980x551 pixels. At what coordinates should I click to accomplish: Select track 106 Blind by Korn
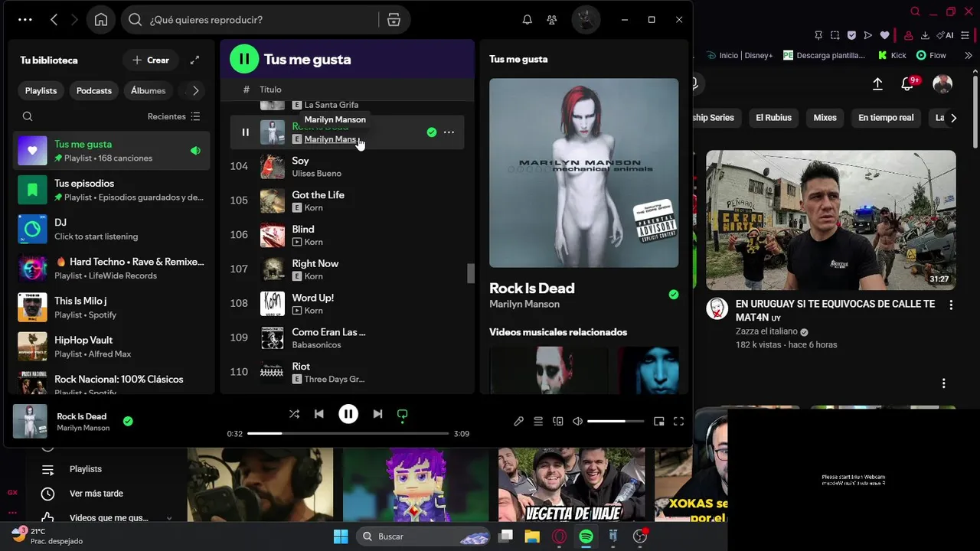tap(347, 235)
